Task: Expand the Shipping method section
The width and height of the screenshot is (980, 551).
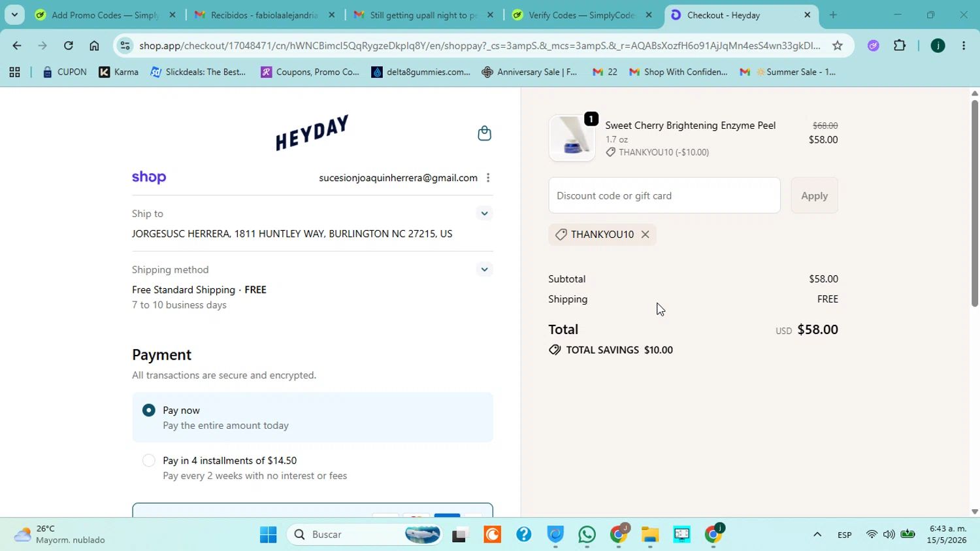Action: tap(484, 269)
